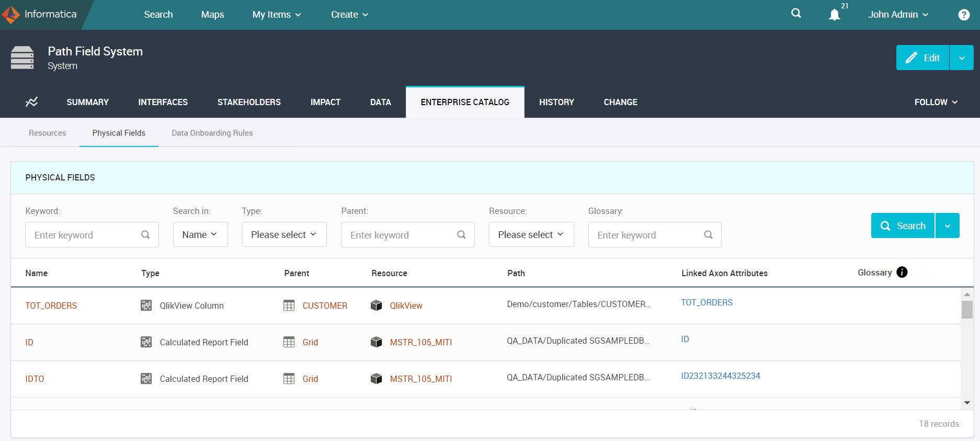Open the Resource Please select dropdown
The image size is (980, 441).
point(531,234)
